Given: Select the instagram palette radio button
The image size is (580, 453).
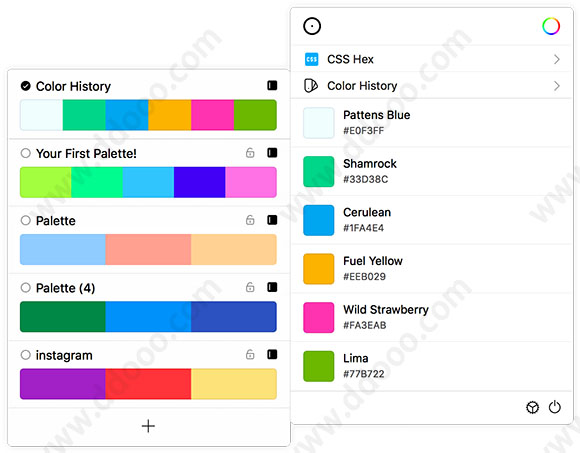Looking at the screenshot, I should point(26,355).
